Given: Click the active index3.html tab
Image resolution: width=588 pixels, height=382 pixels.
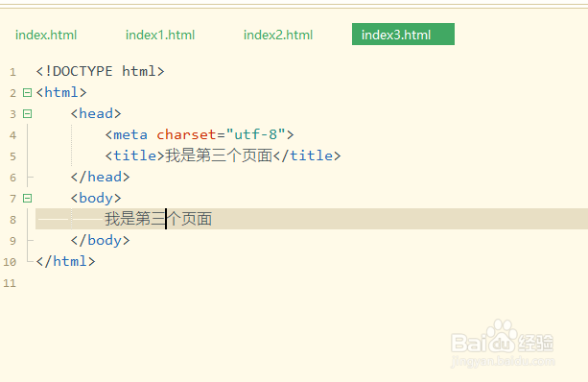Looking at the screenshot, I should pos(403,35).
